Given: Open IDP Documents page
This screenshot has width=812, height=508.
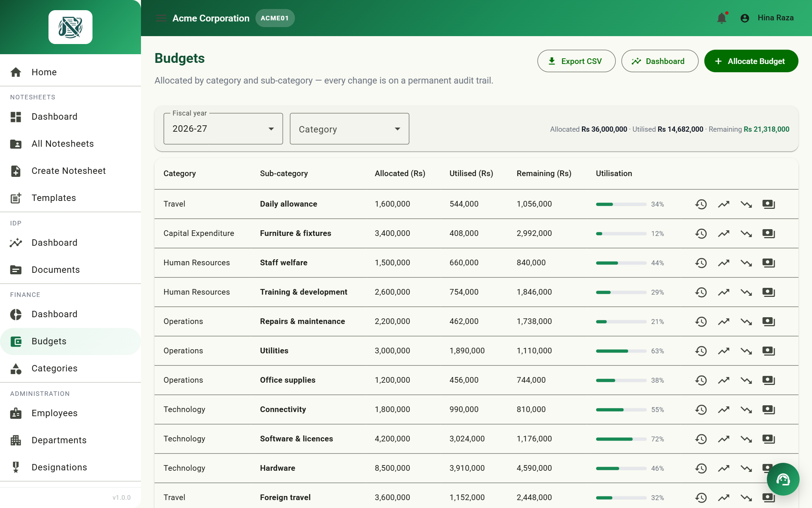Looking at the screenshot, I should [70, 270].
